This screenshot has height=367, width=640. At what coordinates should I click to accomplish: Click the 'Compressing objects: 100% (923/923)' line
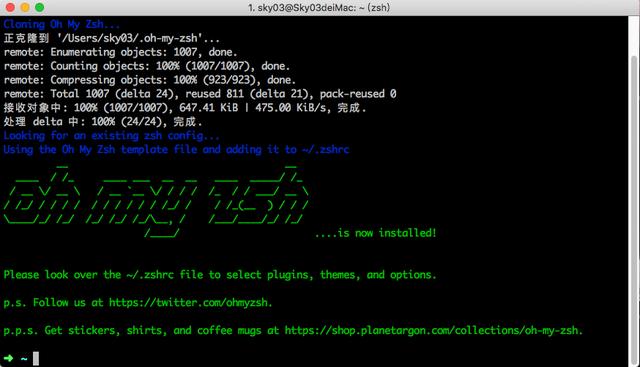(149, 80)
